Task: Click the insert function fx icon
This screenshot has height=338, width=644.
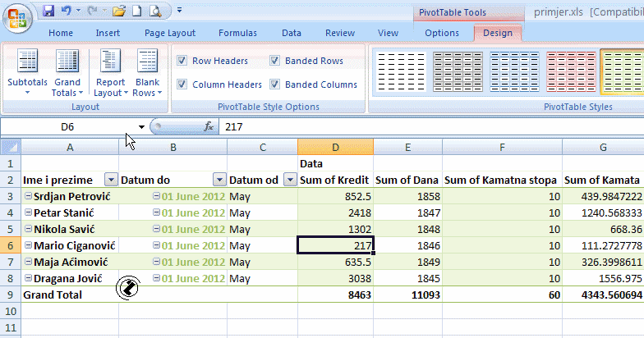Action: point(209,127)
